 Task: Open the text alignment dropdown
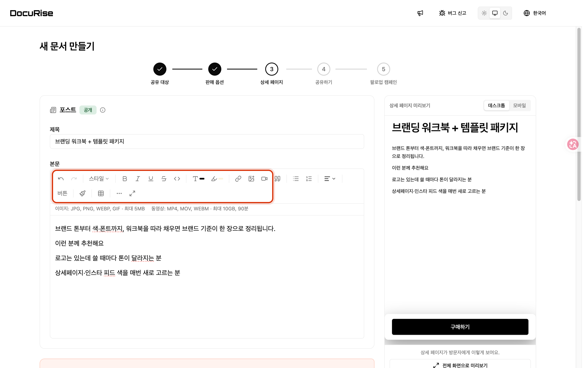click(330, 179)
